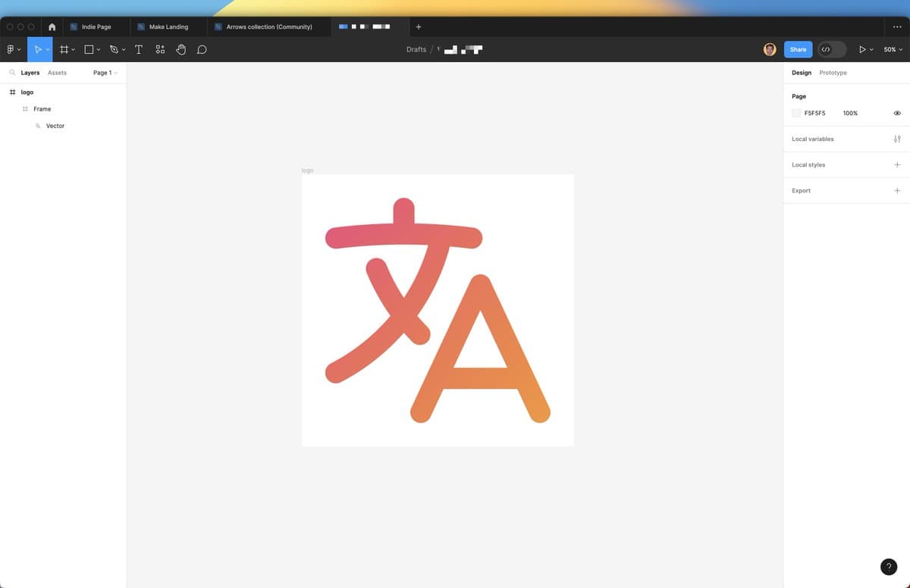Switch to the Assets tab

pyautogui.click(x=57, y=73)
